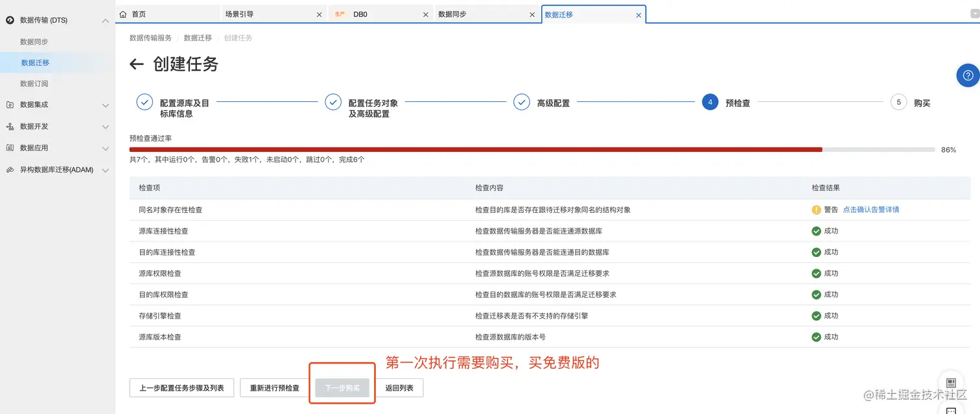This screenshot has width=980, height=414.
Task: Click the 数据应用 sidebar icon
Action: tap(10, 148)
